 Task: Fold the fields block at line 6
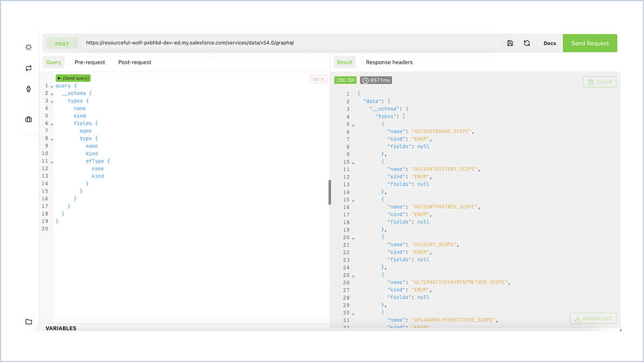pyautogui.click(x=52, y=124)
